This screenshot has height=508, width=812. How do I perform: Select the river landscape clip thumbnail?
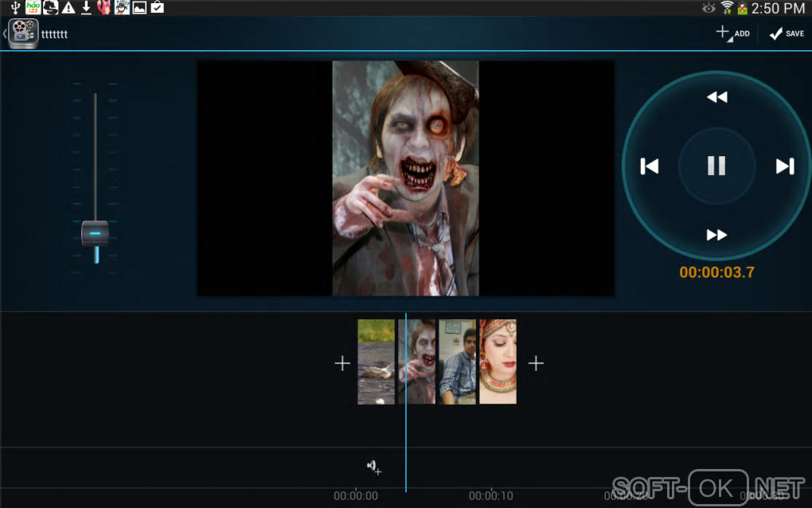point(376,361)
